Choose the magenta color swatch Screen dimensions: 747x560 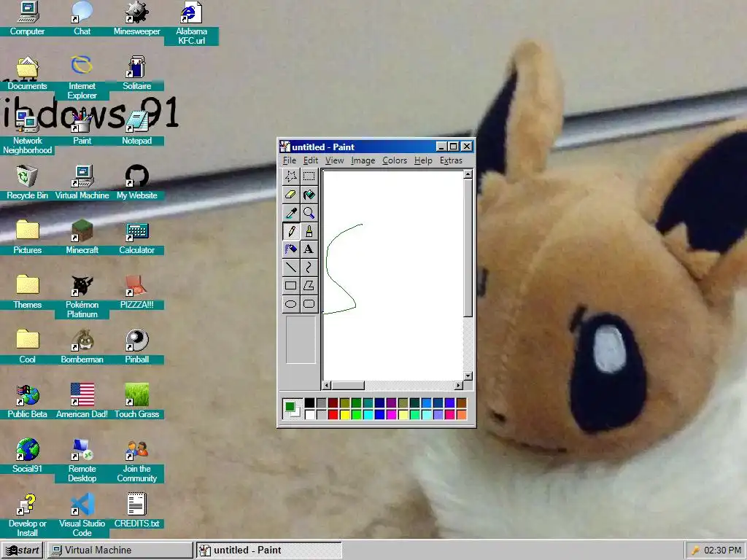pos(391,414)
